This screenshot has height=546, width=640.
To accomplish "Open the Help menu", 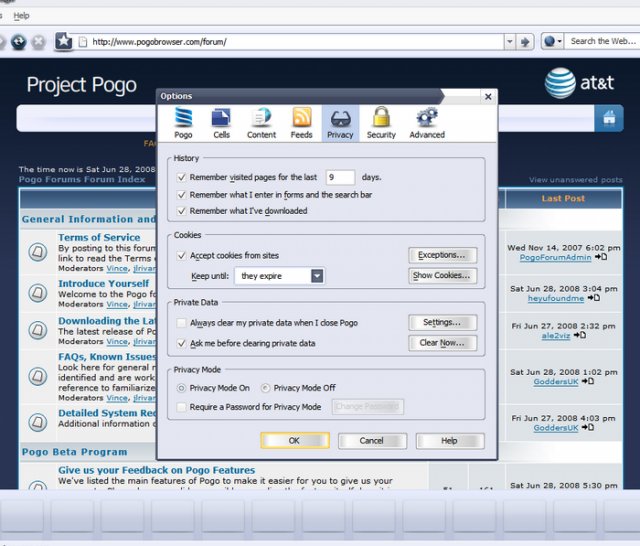I will pyautogui.click(x=21, y=16).
